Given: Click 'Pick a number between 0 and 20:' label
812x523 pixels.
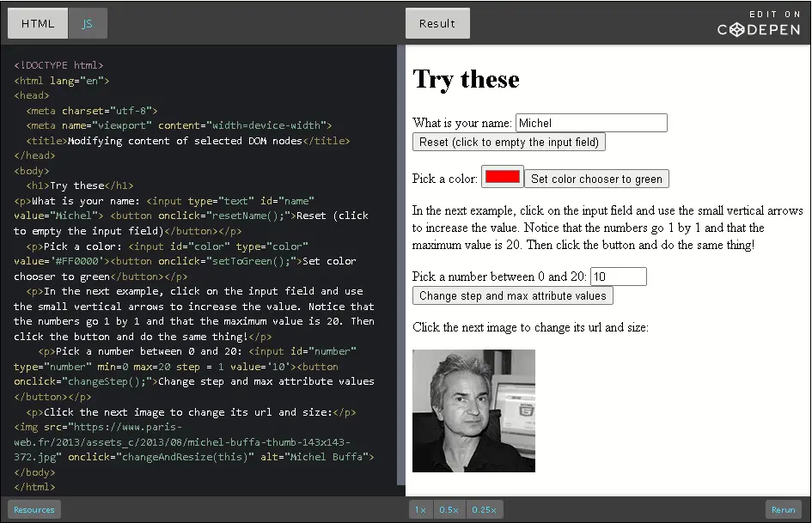Looking at the screenshot, I should [x=499, y=277].
